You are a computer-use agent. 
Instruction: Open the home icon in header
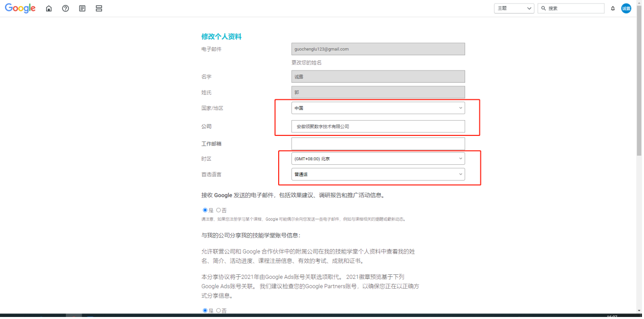click(49, 9)
